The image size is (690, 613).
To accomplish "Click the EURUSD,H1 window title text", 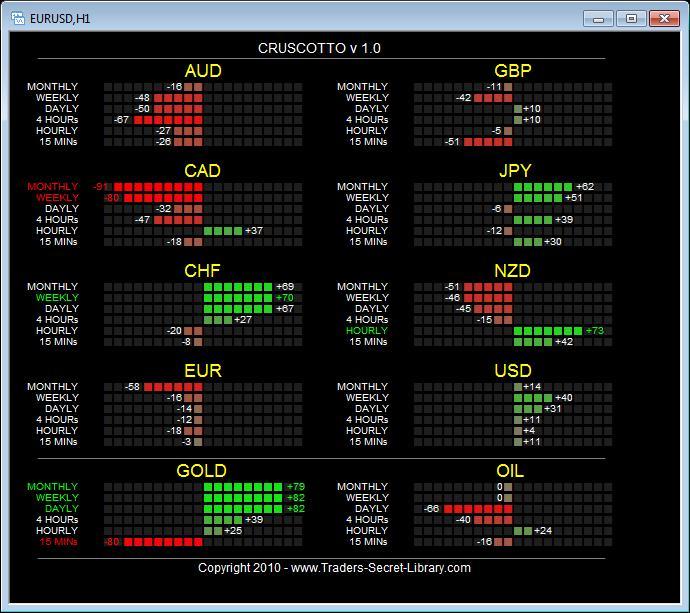I will [x=60, y=19].
